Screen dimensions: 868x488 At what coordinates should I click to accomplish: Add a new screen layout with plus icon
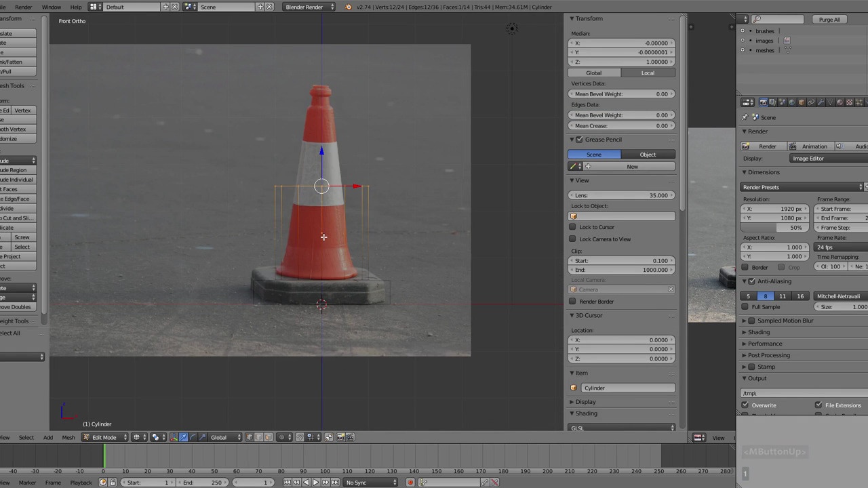click(165, 7)
